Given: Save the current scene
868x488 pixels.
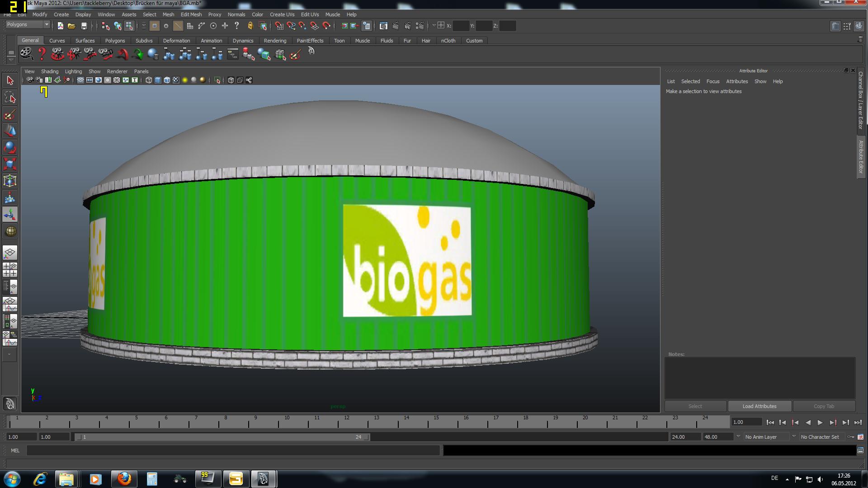Looking at the screenshot, I should point(84,26).
